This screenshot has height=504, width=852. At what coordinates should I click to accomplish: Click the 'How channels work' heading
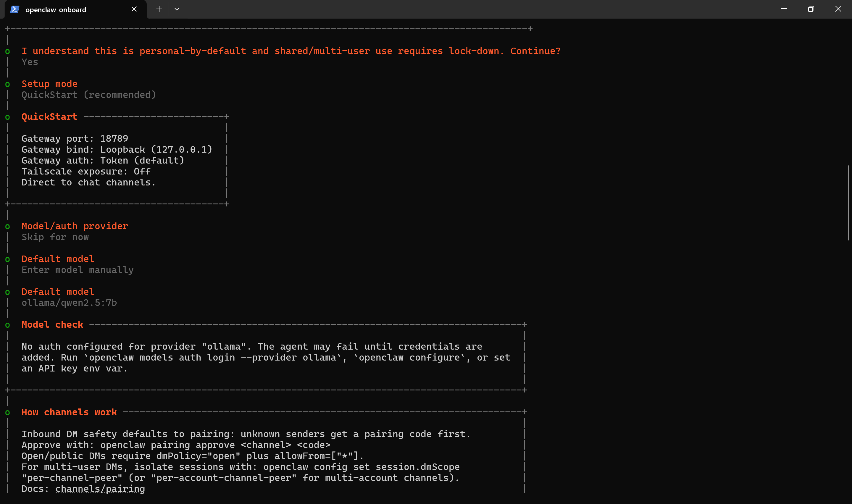pyautogui.click(x=69, y=412)
